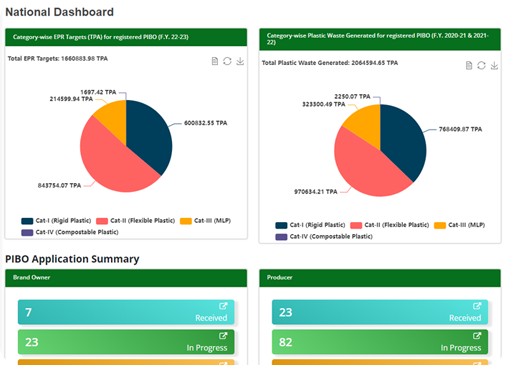Toggle Cat-I (Rigid Plastic) legend in EPR Targets chart
The image size is (505, 365).
(x=56, y=221)
